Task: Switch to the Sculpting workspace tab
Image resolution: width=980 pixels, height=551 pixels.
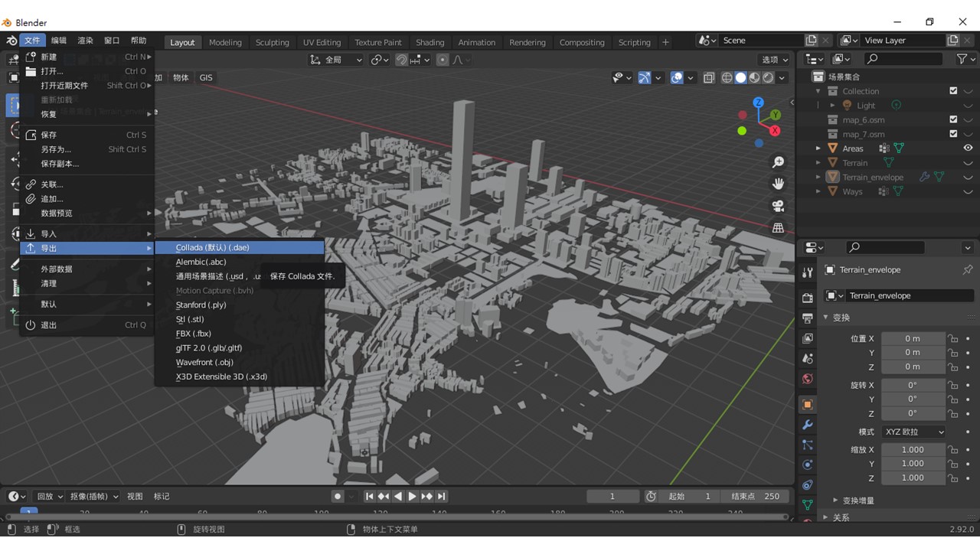Action: (272, 42)
